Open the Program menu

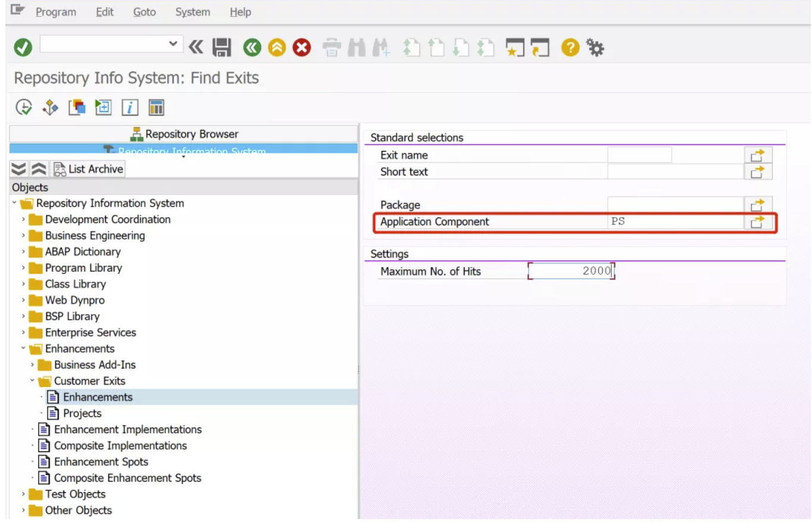[x=56, y=12]
